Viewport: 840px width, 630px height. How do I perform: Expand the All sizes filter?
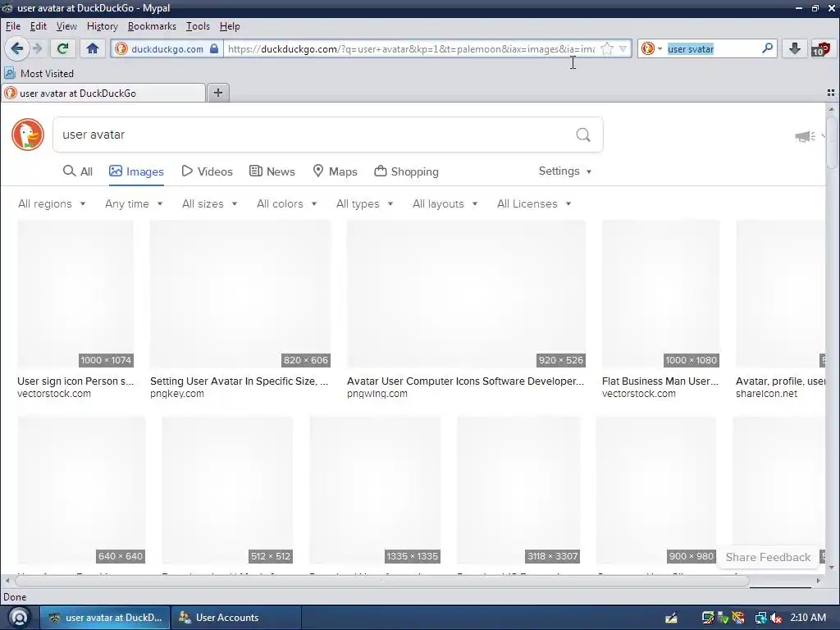tap(209, 203)
